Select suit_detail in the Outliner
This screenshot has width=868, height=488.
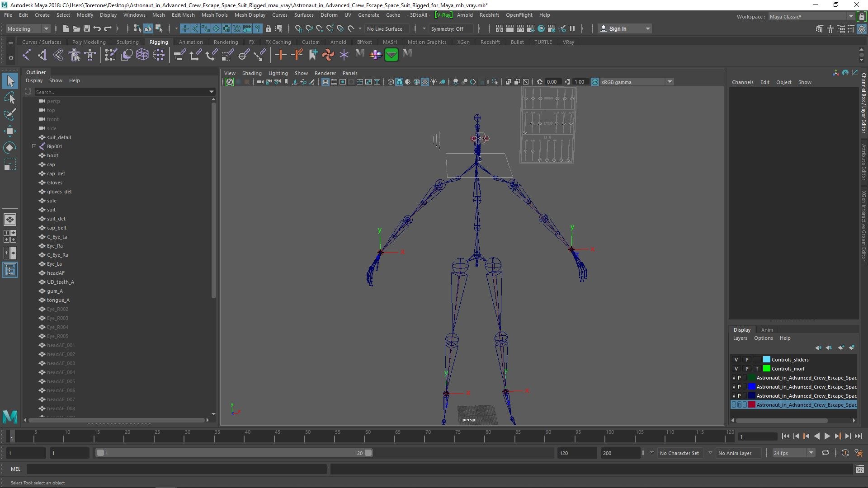coord(59,137)
